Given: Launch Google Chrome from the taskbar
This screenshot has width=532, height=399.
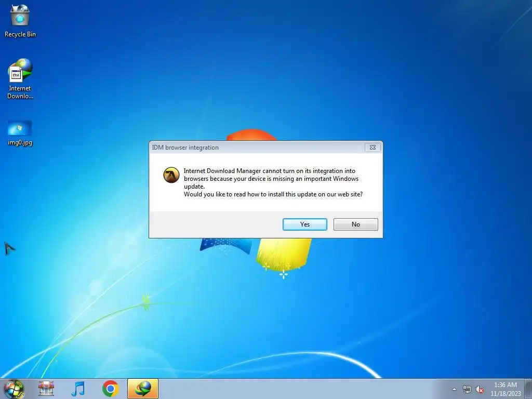Looking at the screenshot, I should coord(110,389).
